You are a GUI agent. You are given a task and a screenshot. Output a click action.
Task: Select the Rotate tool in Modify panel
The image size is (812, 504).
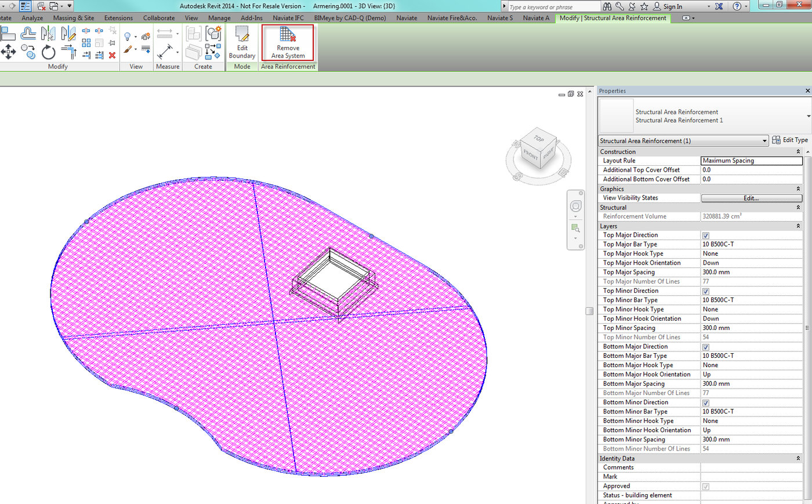coord(48,52)
